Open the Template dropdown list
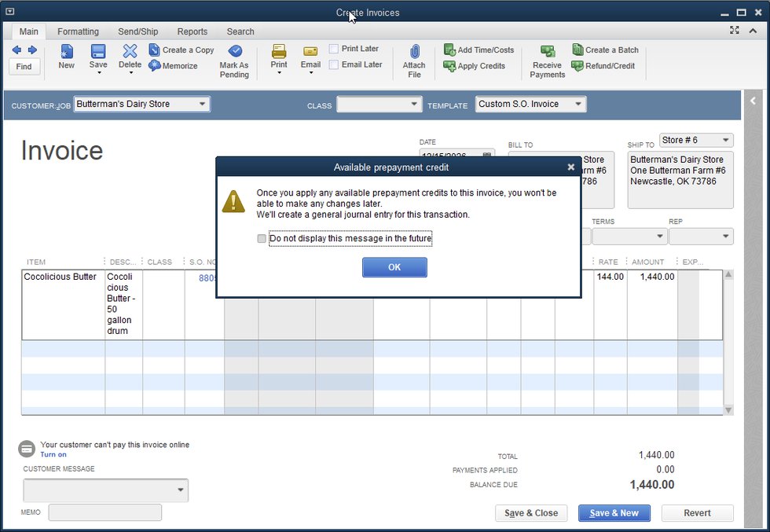Image resolution: width=770 pixels, height=532 pixels. [x=578, y=105]
